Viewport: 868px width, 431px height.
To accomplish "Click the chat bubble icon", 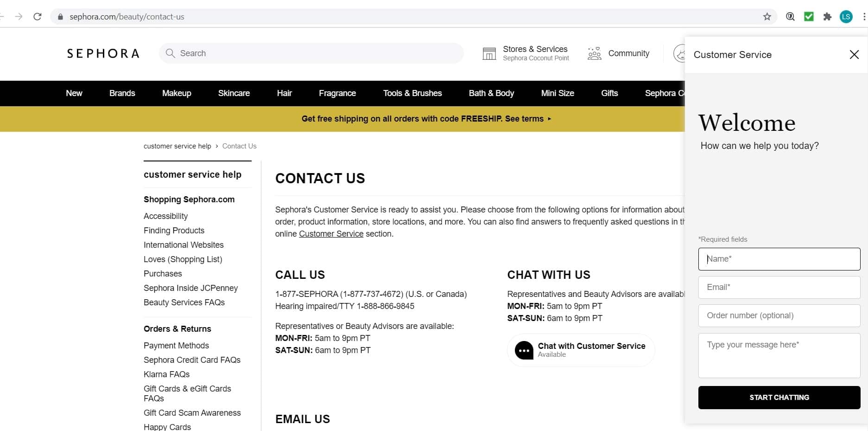I will pos(524,351).
